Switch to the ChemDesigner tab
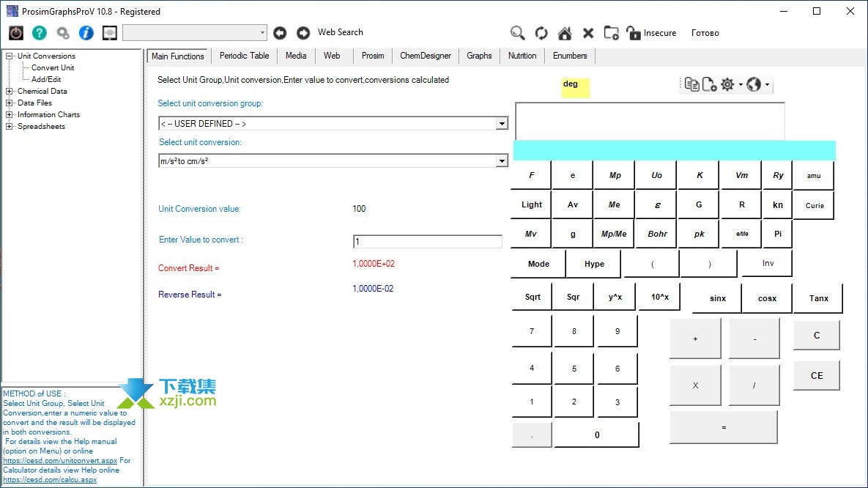868x488 pixels. pos(425,56)
